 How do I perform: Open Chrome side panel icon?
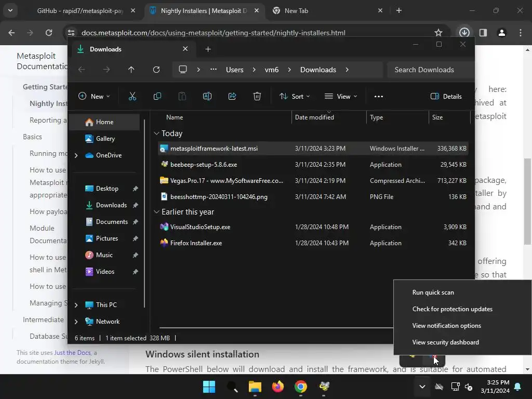pos(483,33)
